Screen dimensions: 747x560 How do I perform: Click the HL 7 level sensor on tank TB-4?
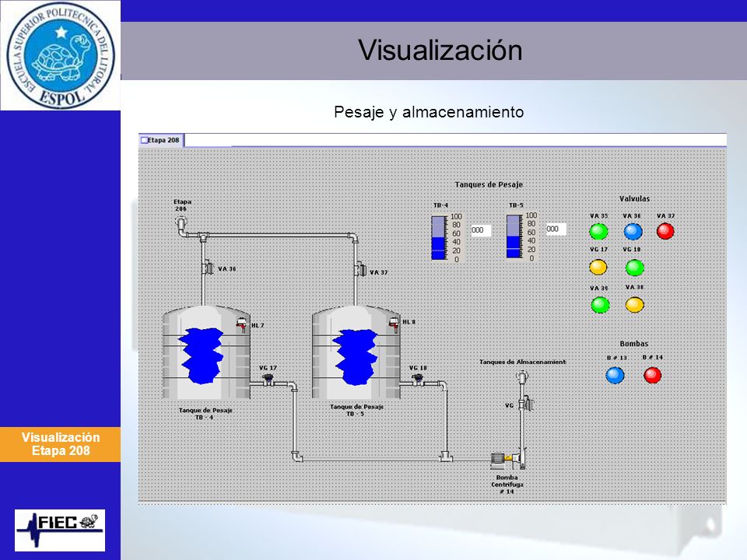pos(241,325)
